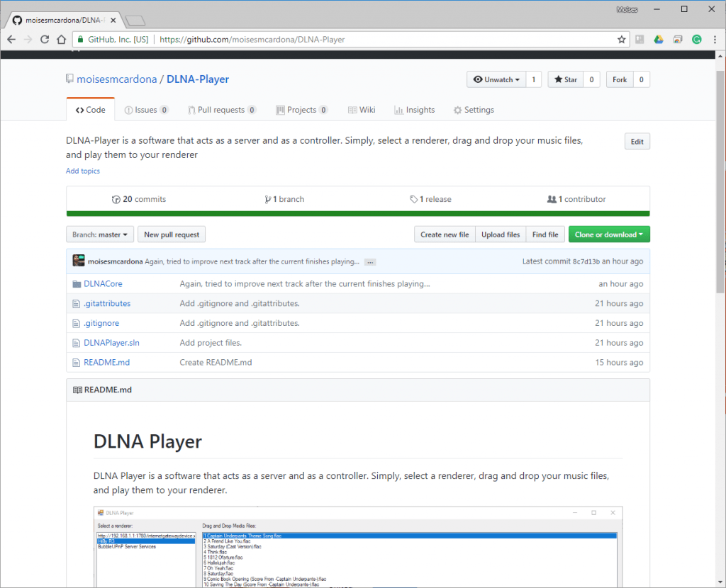Click the browser forward arrow

[x=28, y=40]
